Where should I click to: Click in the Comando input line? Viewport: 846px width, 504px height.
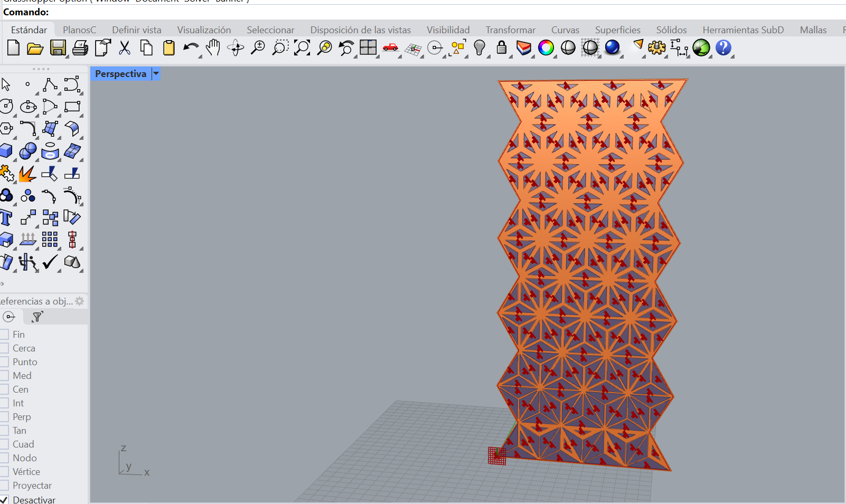click(422, 12)
